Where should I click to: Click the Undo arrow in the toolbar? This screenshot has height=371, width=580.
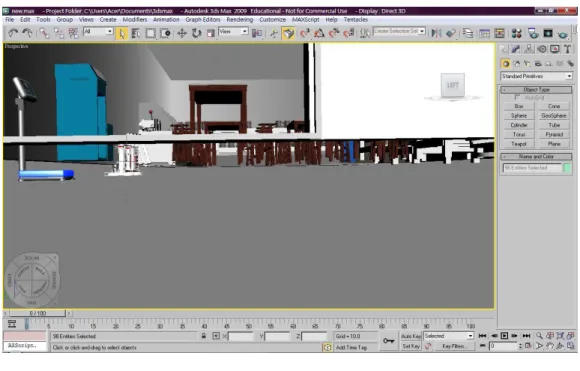[13, 33]
